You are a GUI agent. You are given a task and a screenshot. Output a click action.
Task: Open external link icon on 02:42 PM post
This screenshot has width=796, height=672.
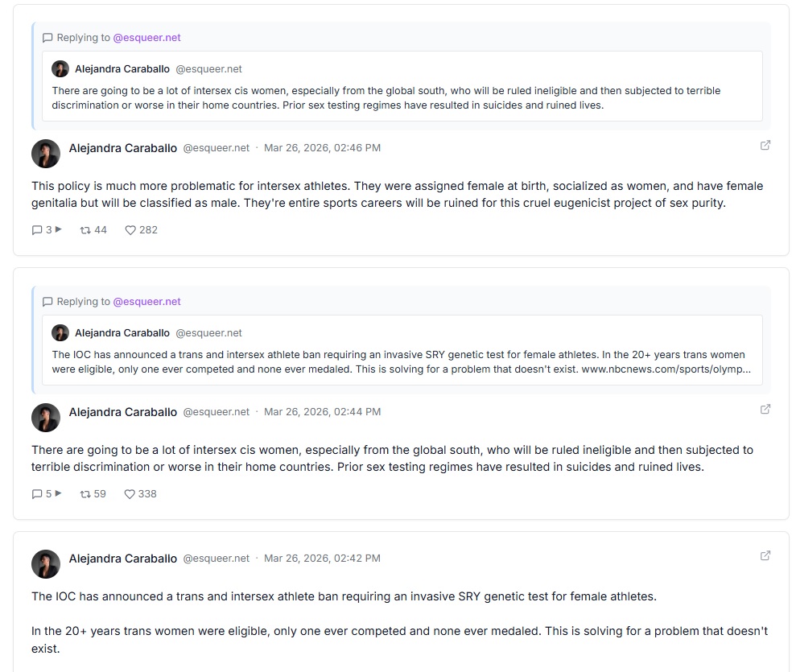pyautogui.click(x=765, y=555)
